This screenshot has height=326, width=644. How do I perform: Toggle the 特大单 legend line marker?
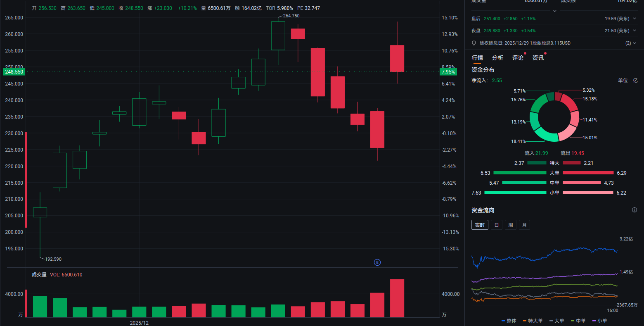tap(525, 321)
